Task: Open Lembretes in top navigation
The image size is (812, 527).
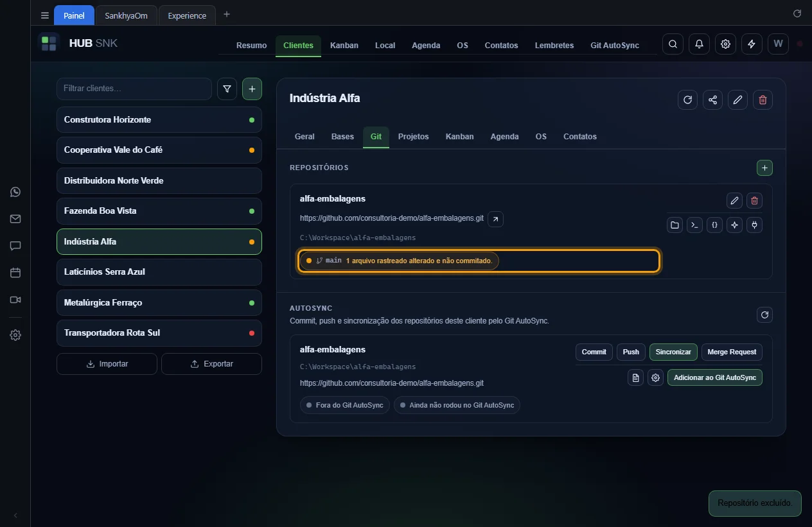Action: [554, 46]
